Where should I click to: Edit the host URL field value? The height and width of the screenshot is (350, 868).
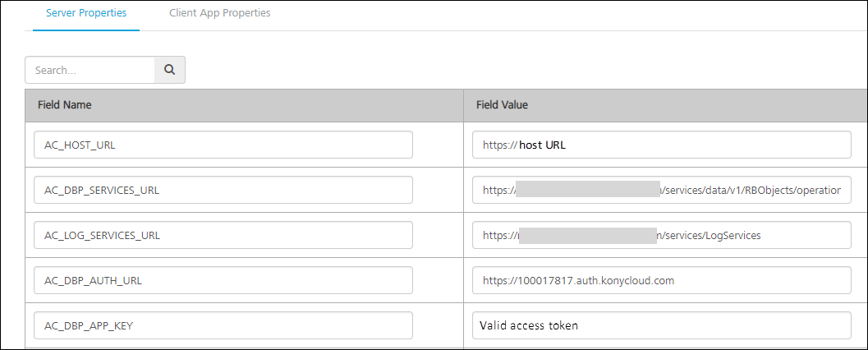[x=662, y=145]
